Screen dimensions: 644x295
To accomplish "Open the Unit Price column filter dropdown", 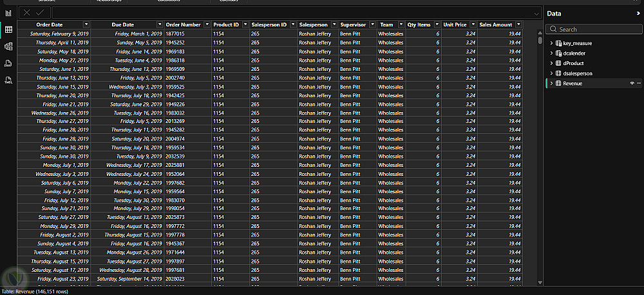I will click(x=473, y=24).
